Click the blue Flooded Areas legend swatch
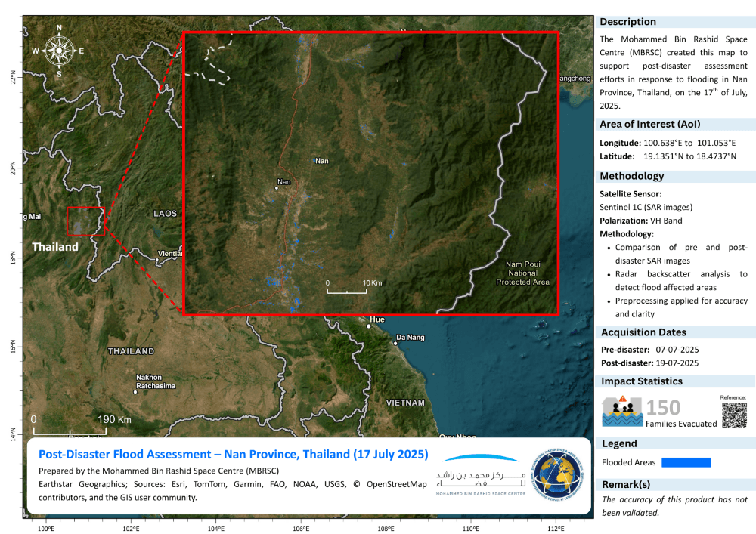This screenshot has height=534, width=756. [x=686, y=462]
